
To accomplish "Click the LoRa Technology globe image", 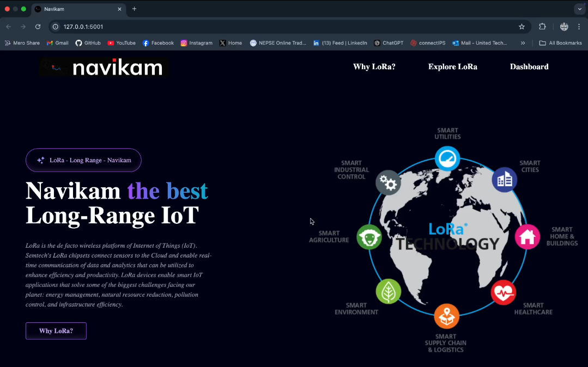I will 444,240.
